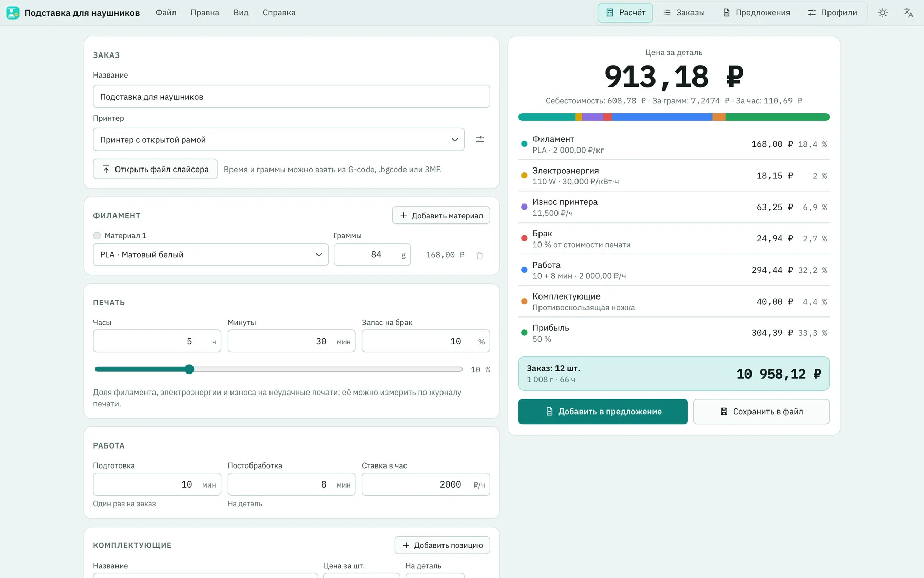924x578 pixels.
Task: Click Сохранить в файл button
Action: 761,412
